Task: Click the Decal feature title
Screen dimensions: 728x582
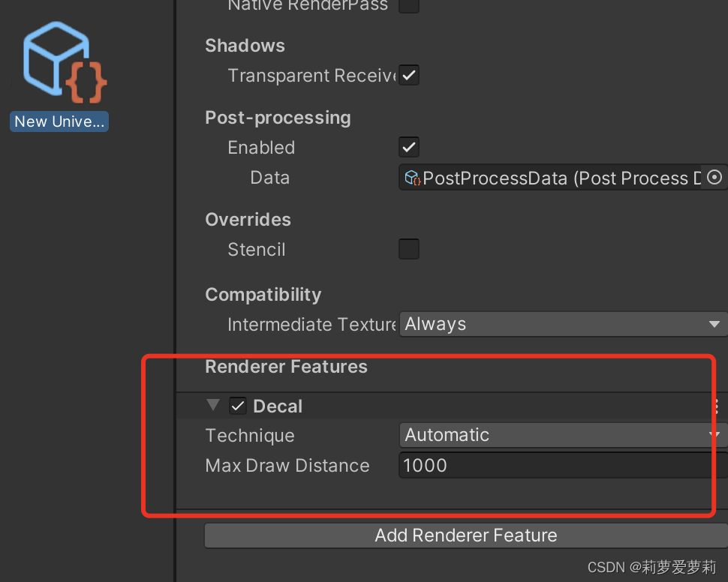Action: tap(278, 406)
